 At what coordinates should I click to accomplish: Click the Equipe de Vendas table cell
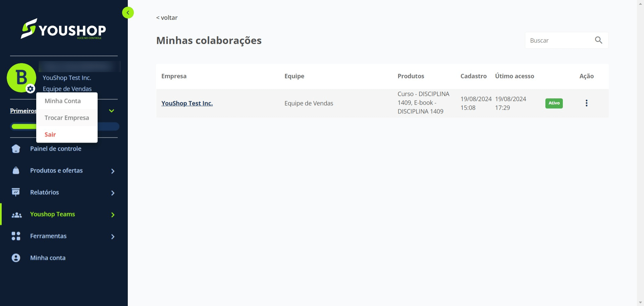[x=309, y=103]
